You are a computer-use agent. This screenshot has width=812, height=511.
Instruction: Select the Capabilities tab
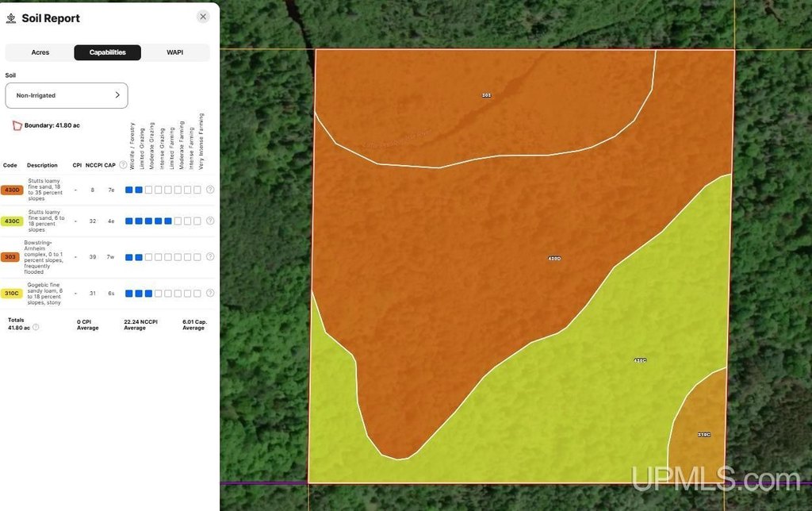(107, 52)
